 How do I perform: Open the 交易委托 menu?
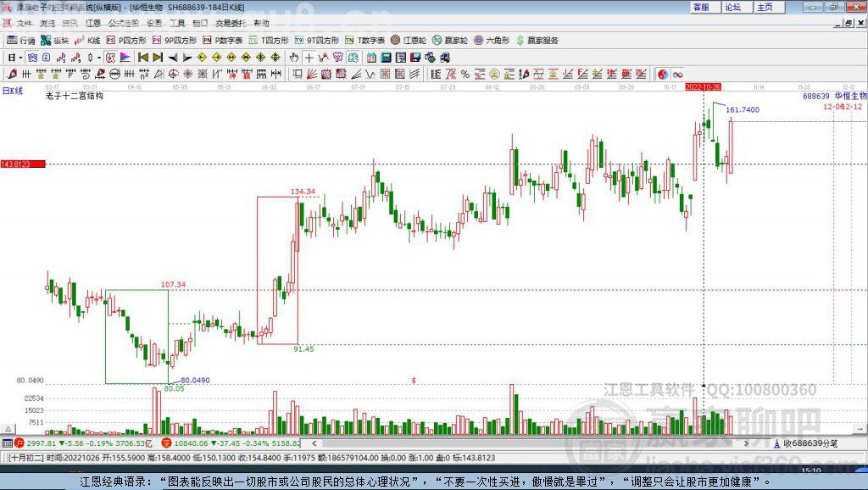point(231,23)
